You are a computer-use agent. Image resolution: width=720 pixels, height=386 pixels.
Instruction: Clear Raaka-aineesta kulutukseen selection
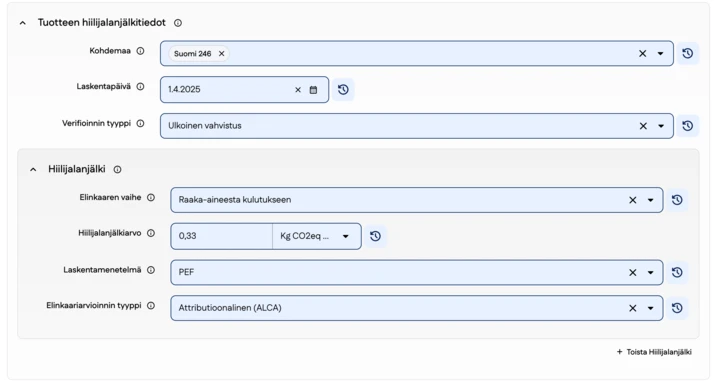pos(632,200)
